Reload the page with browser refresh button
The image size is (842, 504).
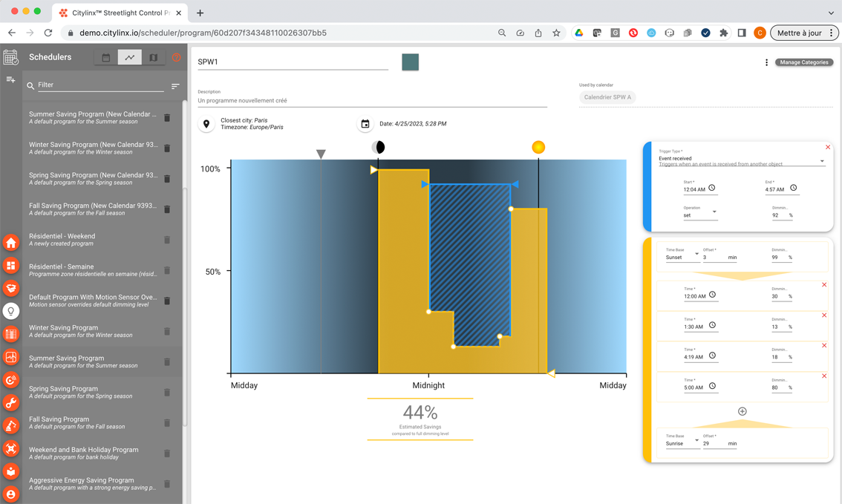[x=48, y=33]
